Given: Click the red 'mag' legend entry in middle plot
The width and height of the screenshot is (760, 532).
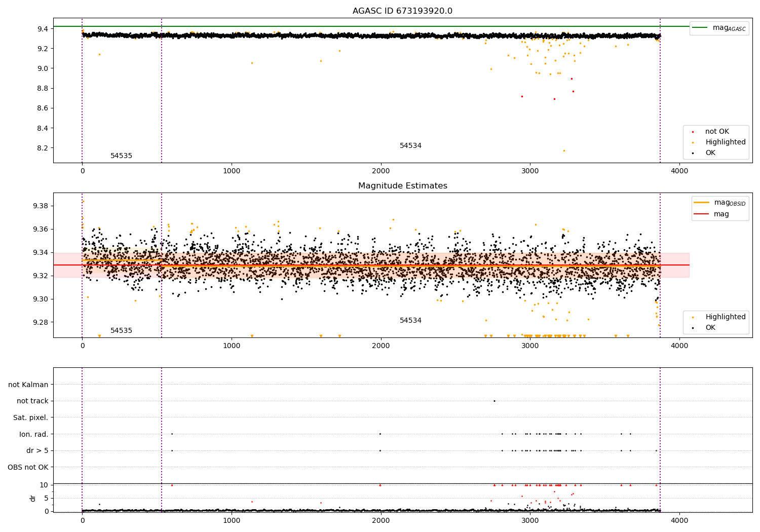Looking at the screenshot, I should pos(721,214).
